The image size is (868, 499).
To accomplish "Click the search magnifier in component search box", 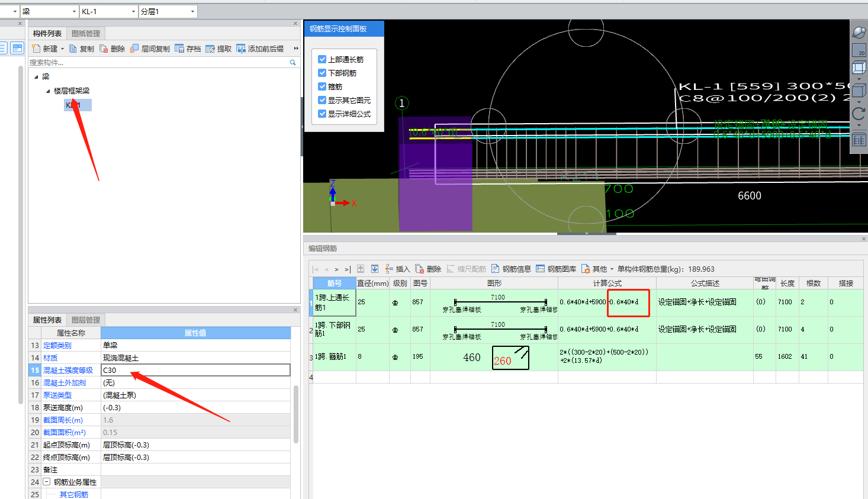I will pos(292,62).
